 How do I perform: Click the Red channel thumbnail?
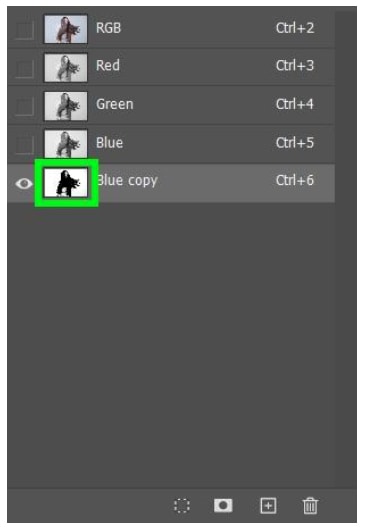pyautogui.click(x=66, y=68)
